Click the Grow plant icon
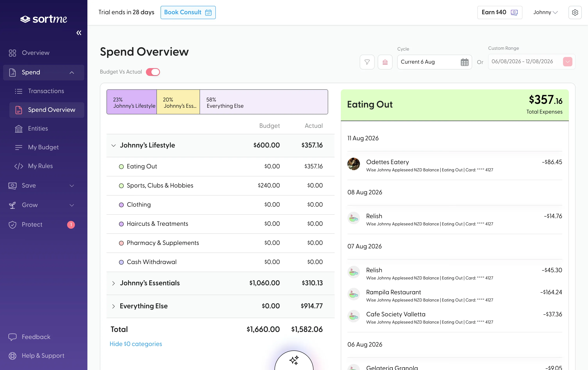This screenshot has width=588, height=370. pos(12,205)
